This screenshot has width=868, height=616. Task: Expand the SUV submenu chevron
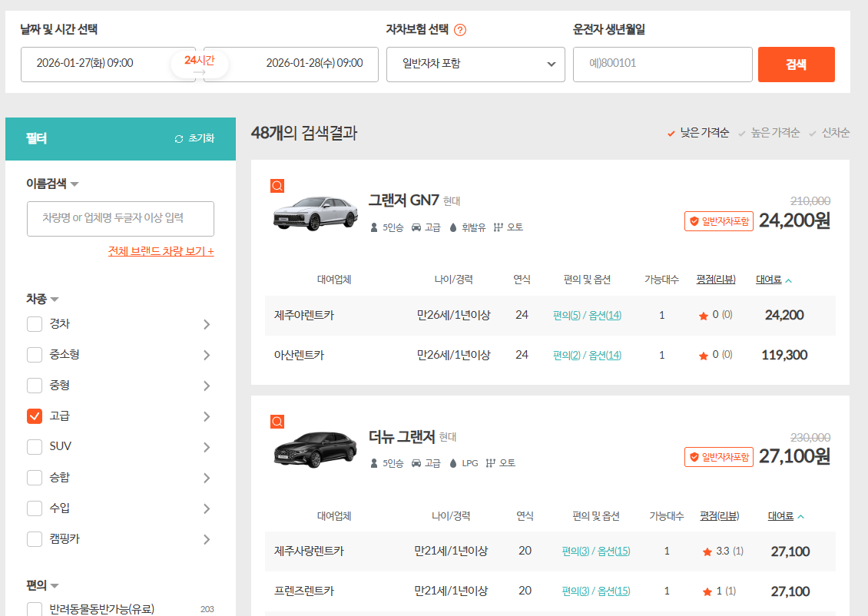[x=207, y=447]
